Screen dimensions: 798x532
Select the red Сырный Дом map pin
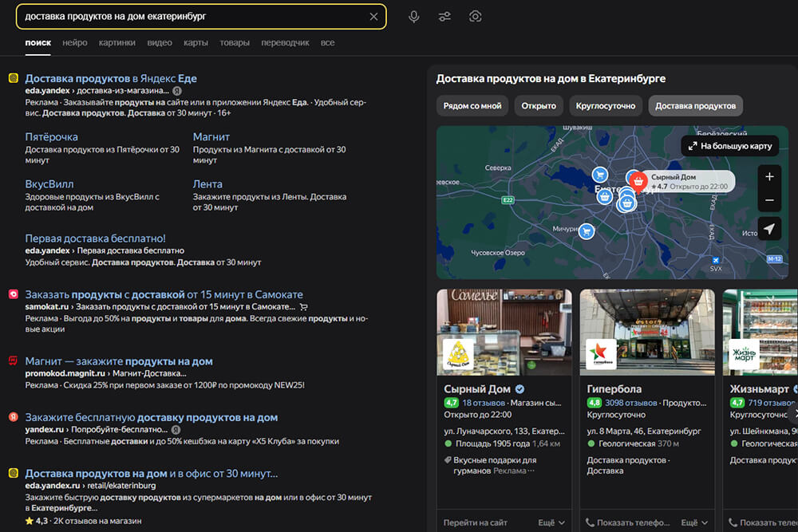tap(638, 182)
